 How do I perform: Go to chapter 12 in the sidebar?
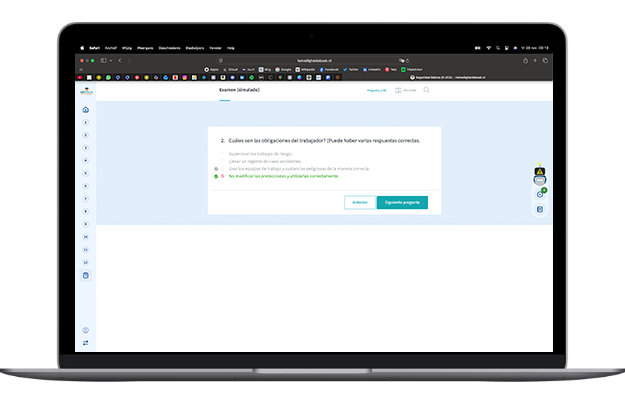tap(86, 263)
